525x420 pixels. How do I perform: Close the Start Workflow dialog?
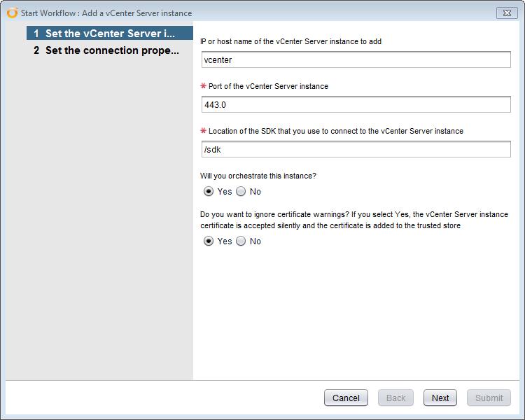tap(507, 13)
